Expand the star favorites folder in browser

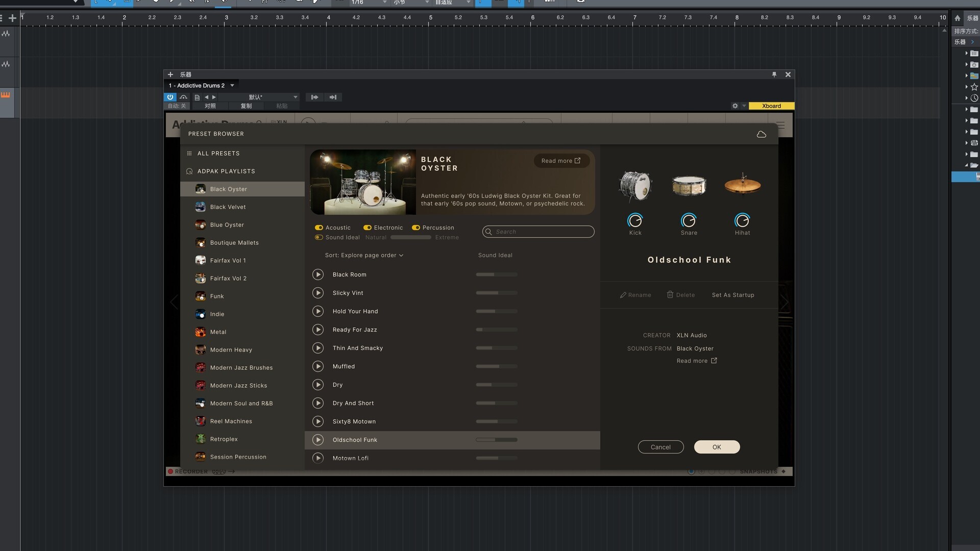[x=966, y=87]
